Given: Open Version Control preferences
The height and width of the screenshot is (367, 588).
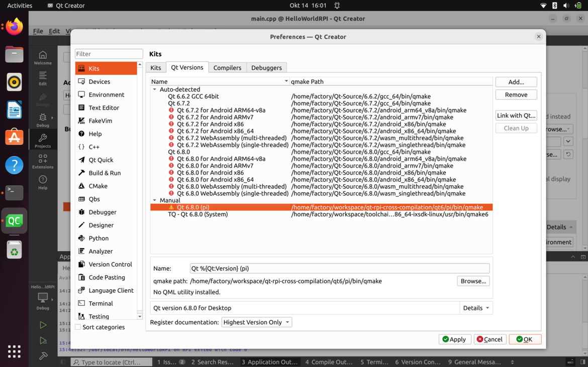Looking at the screenshot, I should tap(106, 265).
